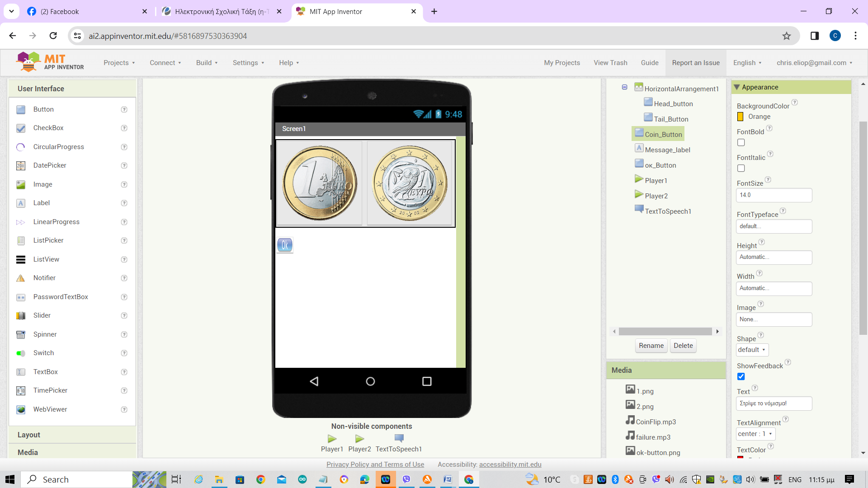Uncheck the ShowFeedback checkbox
The height and width of the screenshot is (488, 868).
(x=741, y=376)
